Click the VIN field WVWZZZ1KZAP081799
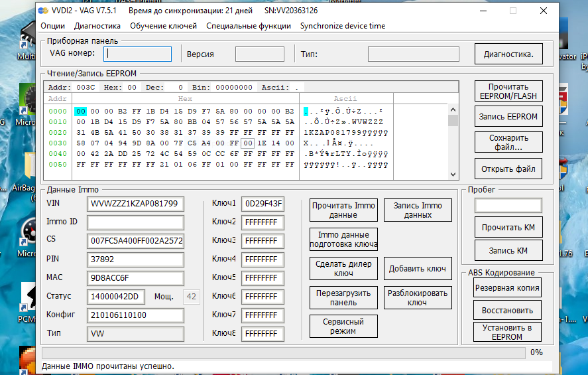Viewport: 588px width, 375px height. (135, 204)
